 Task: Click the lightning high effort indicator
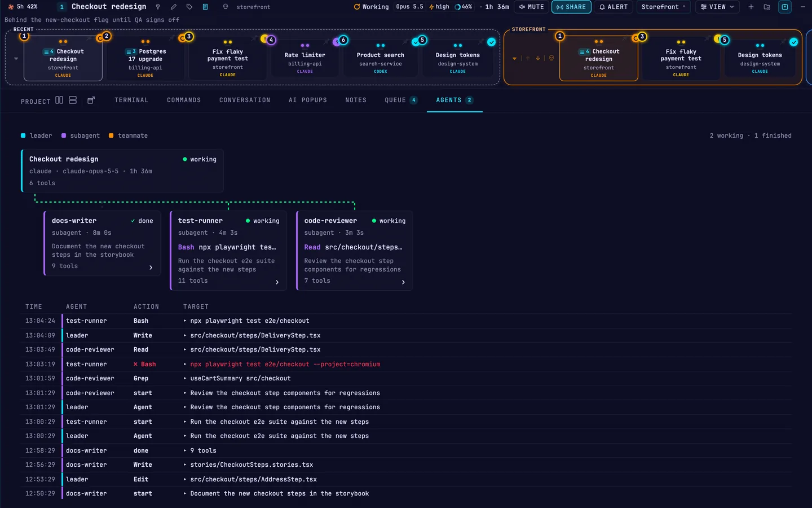pyautogui.click(x=439, y=7)
